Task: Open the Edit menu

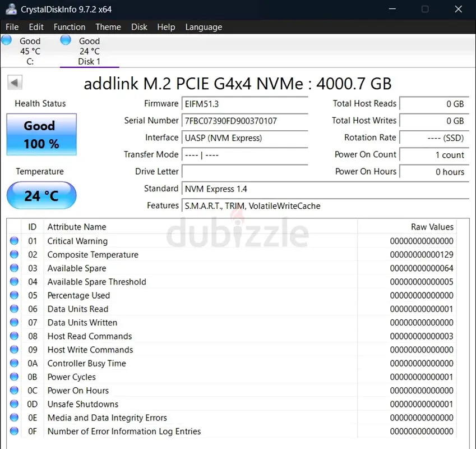Action: click(x=36, y=27)
